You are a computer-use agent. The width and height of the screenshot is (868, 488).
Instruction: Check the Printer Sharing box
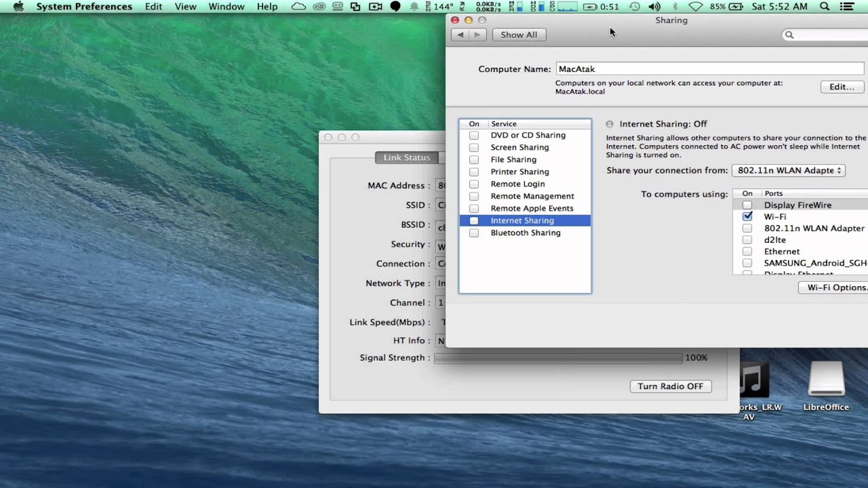pyautogui.click(x=474, y=172)
